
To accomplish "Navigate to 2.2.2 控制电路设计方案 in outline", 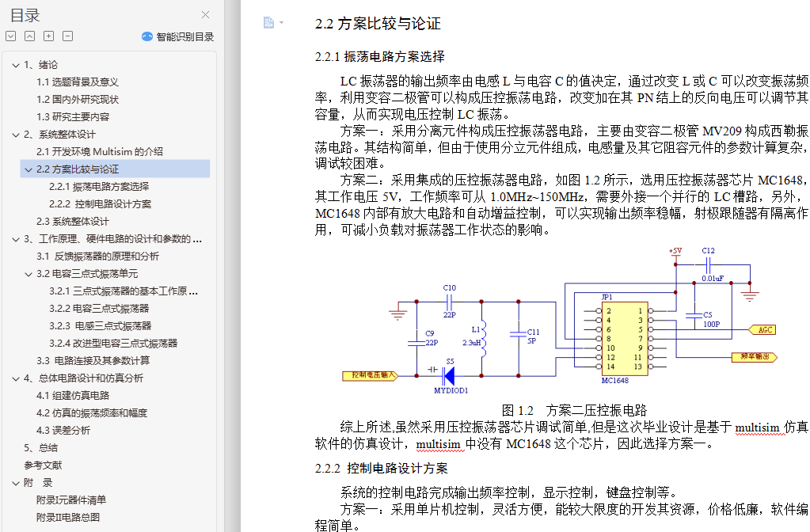I will pos(101,204).
